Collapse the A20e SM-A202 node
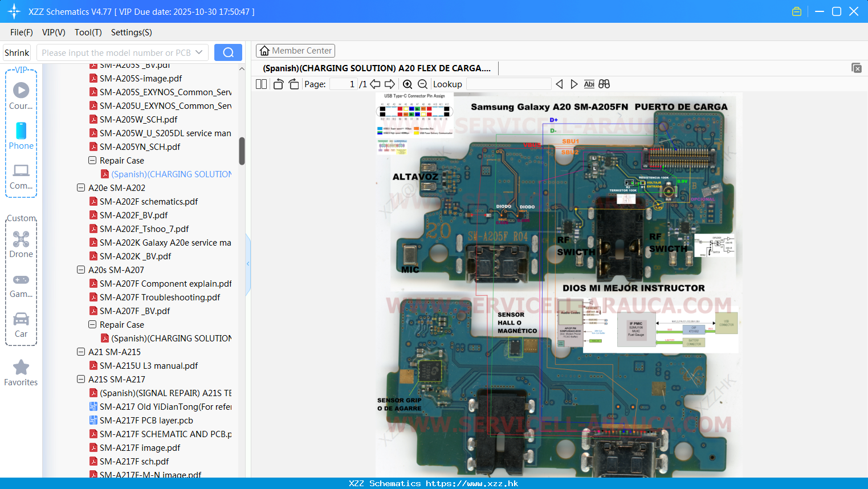 81,188
